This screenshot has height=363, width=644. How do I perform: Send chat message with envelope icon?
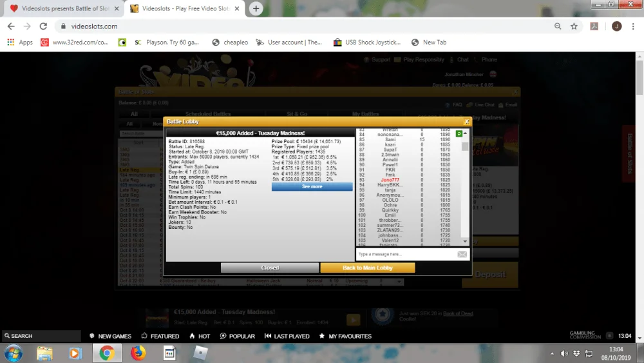(x=462, y=254)
